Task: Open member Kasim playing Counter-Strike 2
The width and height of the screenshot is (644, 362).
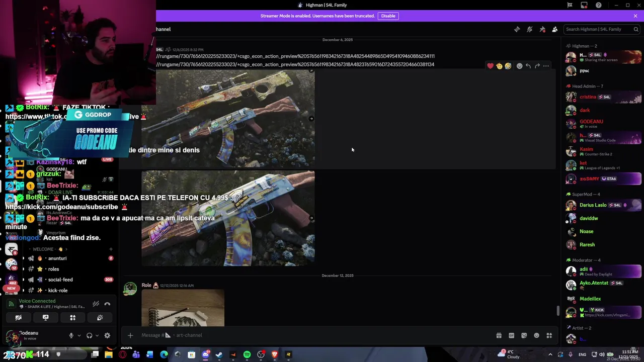Action: click(603, 151)
